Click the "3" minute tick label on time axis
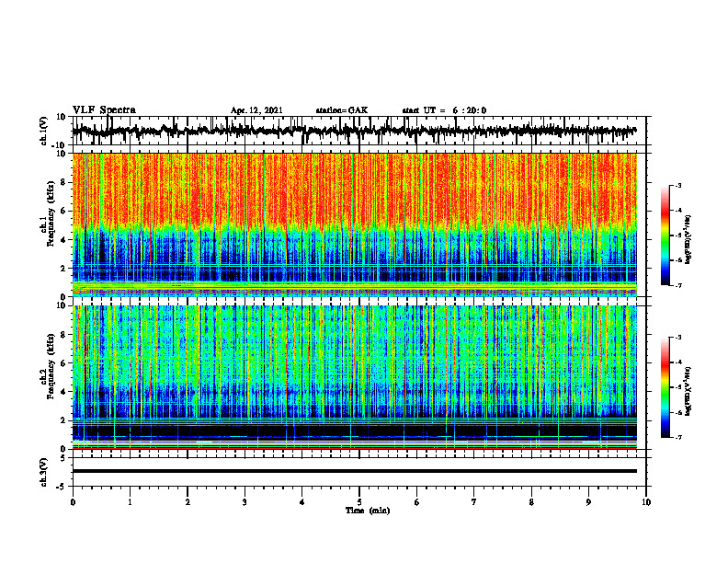The height and width of the screenshot is (563, 728). [245, 502]
